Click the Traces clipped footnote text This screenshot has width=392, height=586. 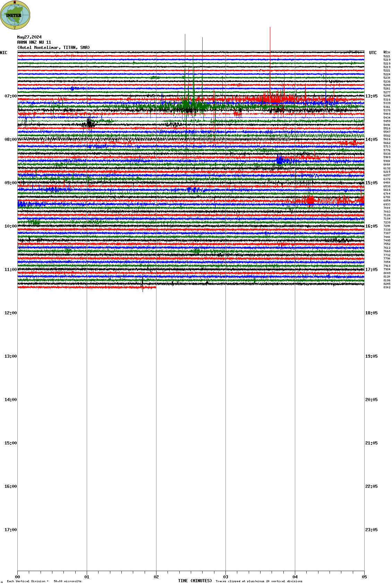pos(259,581)
